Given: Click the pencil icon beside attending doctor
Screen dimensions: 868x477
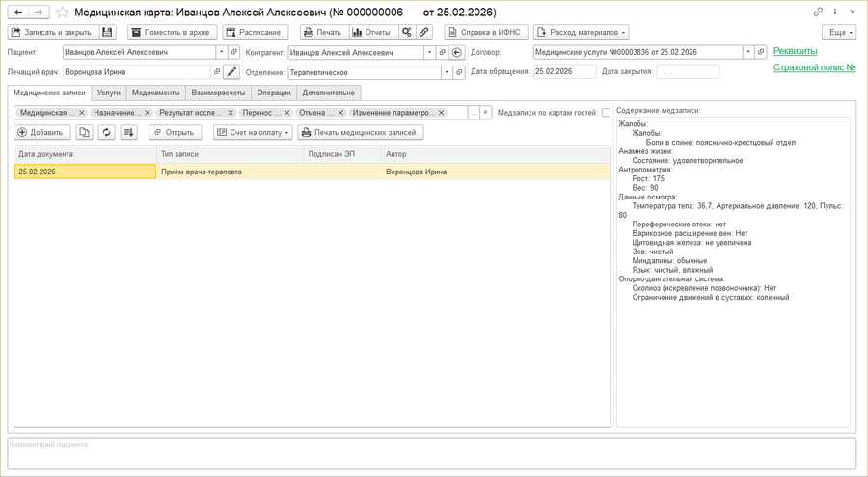Looking at the screenshot, I should 231,72.
